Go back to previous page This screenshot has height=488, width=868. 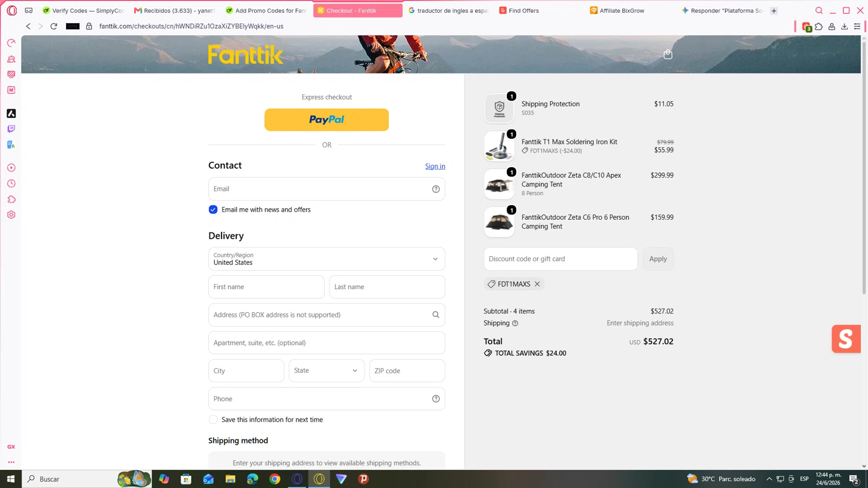[x=28, y=26]
